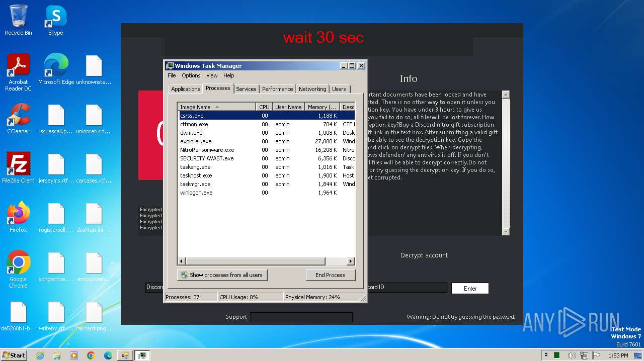Open FileZilla Client desktop shortcut

click(x=18, y=168)
